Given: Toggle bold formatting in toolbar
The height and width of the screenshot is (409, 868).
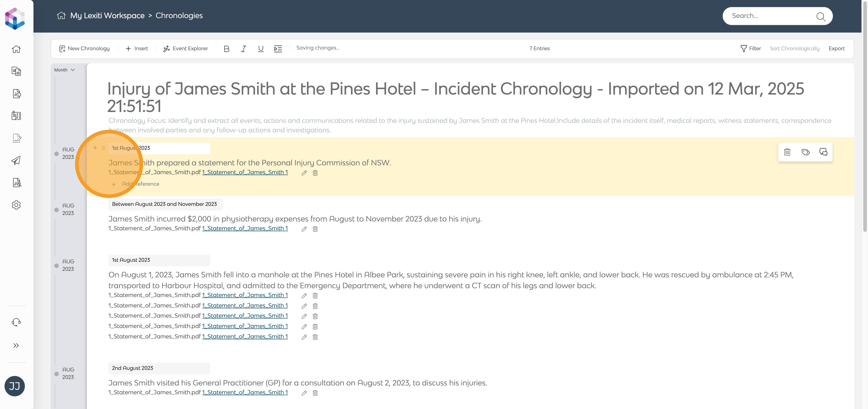Looking at the screenshot, I should [226, 49].
